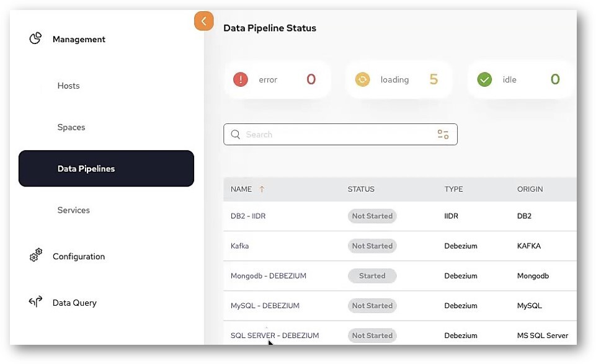Open search filter options icon

coord(443,134)
